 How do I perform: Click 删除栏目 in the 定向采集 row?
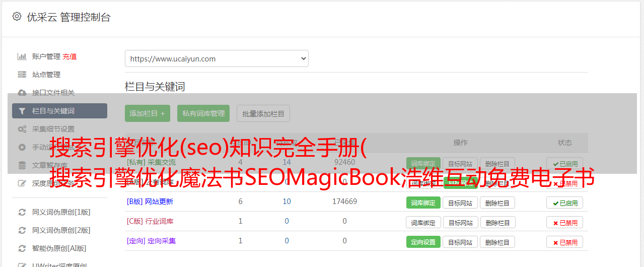[x=497, y=242]
